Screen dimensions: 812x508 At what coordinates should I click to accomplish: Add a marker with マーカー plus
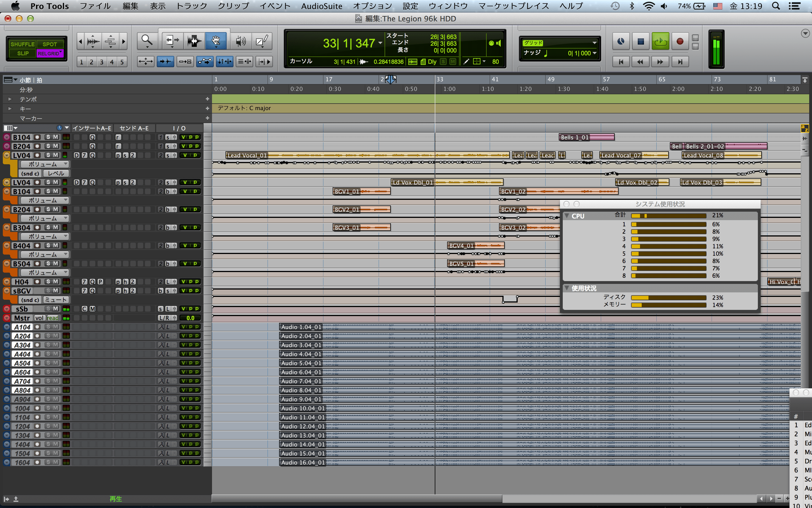pos(207,118)
